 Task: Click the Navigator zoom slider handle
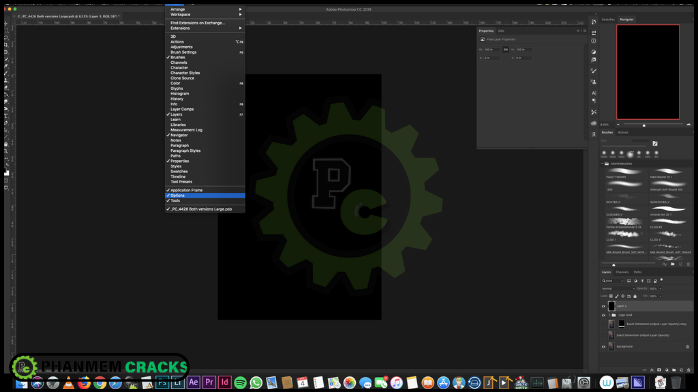(x=644, y=125)
